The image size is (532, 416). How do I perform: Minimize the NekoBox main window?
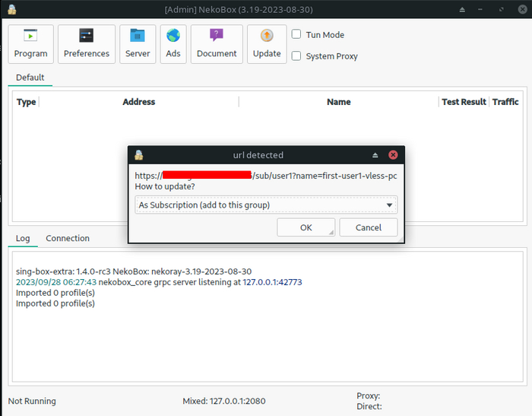coord(480,10)
